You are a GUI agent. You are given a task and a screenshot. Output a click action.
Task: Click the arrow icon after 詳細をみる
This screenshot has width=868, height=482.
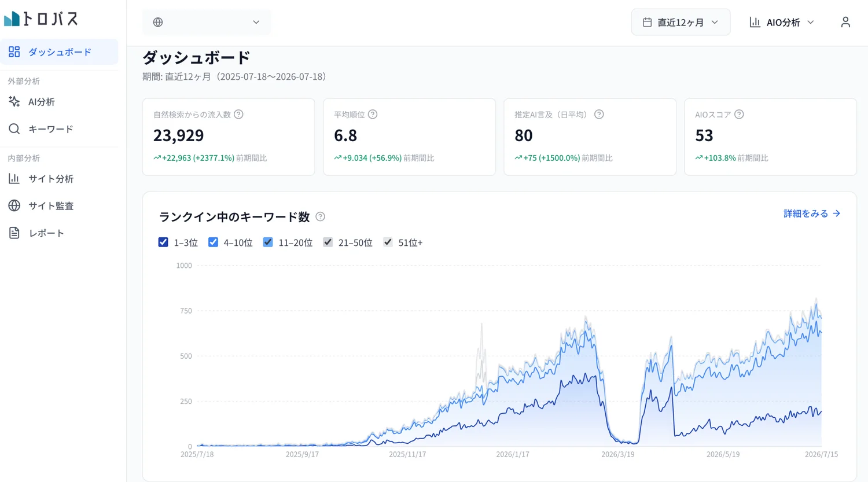pos(837,214)
